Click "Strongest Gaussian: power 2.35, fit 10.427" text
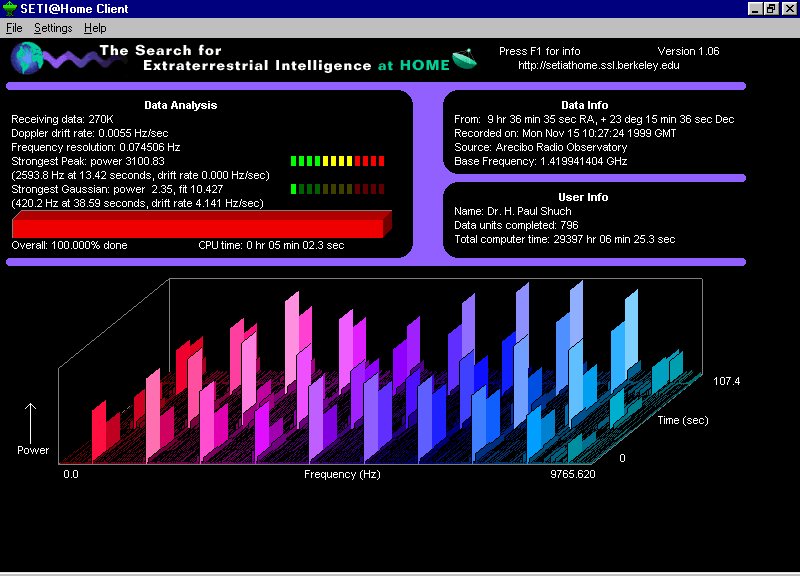The width and height of the screenshot is (800, 576). coord(117,189)
